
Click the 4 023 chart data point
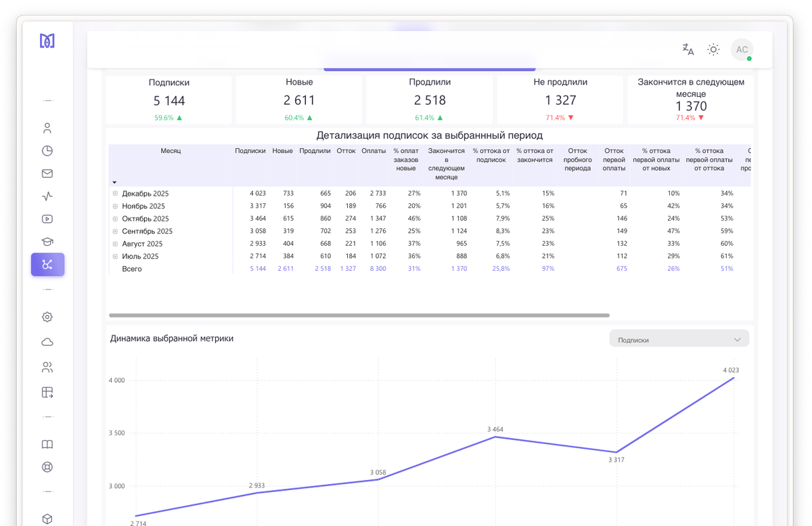pos(734,378)
